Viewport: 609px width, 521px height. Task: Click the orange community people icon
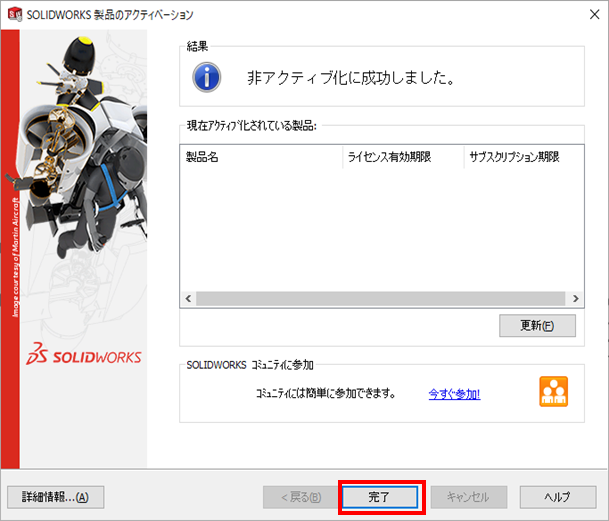[553, 392]
